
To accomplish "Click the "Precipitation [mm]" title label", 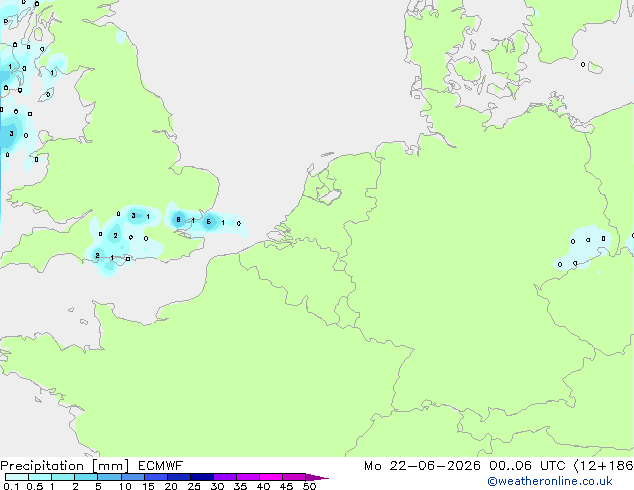I will click(x=65, y=466).
